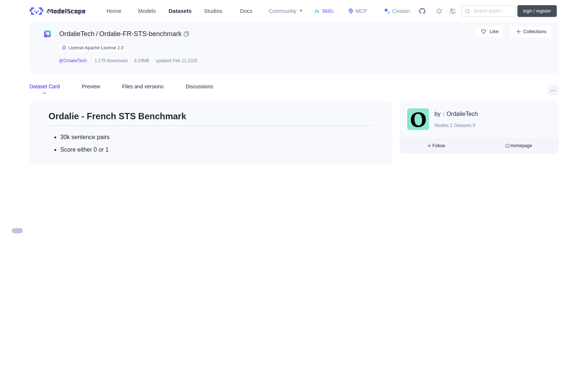This screenshot has height=368, width=588.
Task: Go to the Home menu
Action: coord(114,11)
